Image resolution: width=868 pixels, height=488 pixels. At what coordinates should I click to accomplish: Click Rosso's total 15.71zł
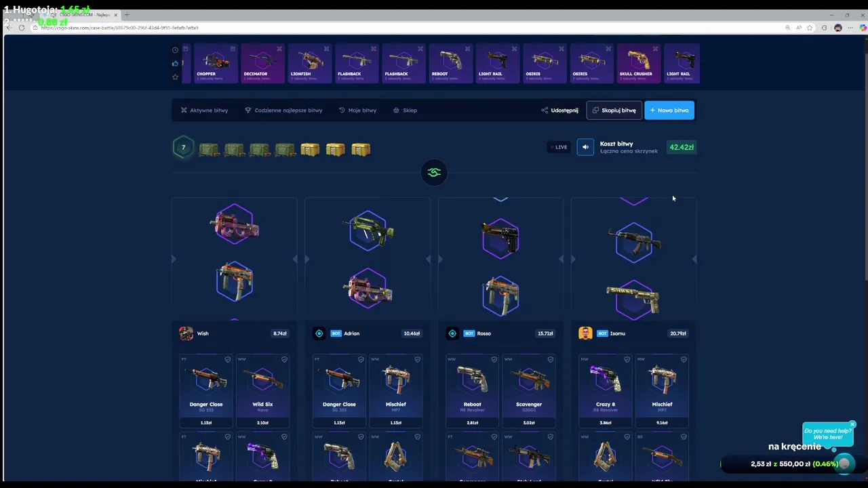[545, 333]
